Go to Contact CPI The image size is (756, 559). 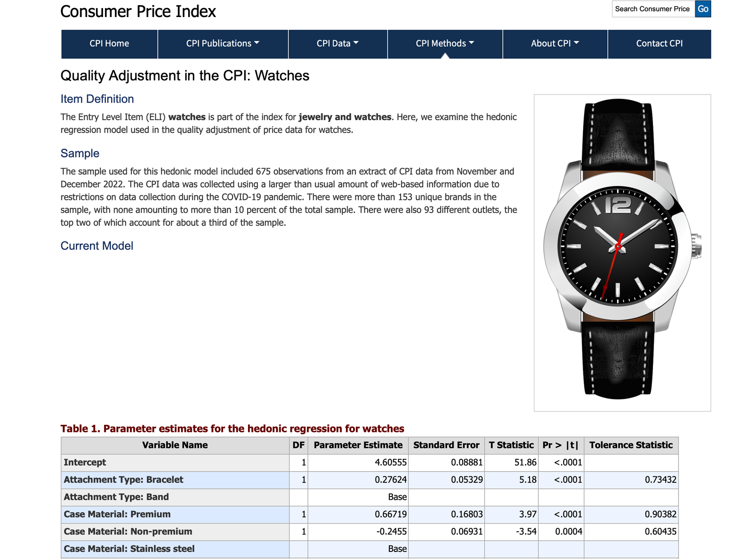(x=659, y=43)
